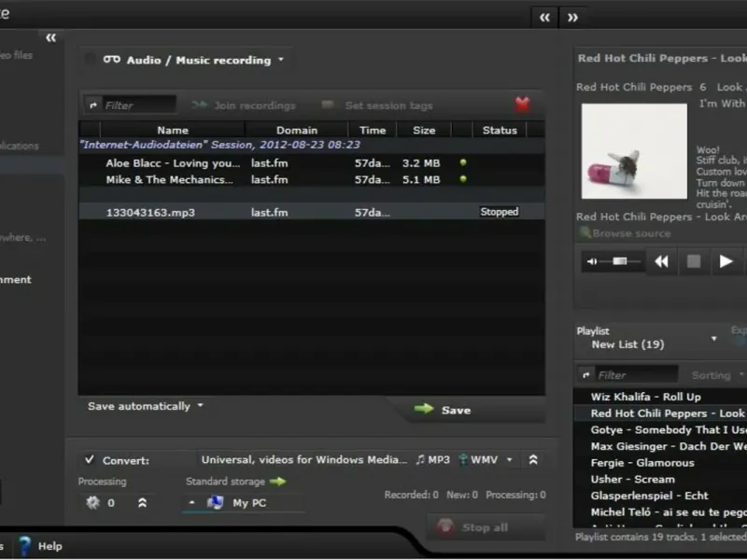Click the player rewind button
747x560 pixels.
tap(661, 261)
